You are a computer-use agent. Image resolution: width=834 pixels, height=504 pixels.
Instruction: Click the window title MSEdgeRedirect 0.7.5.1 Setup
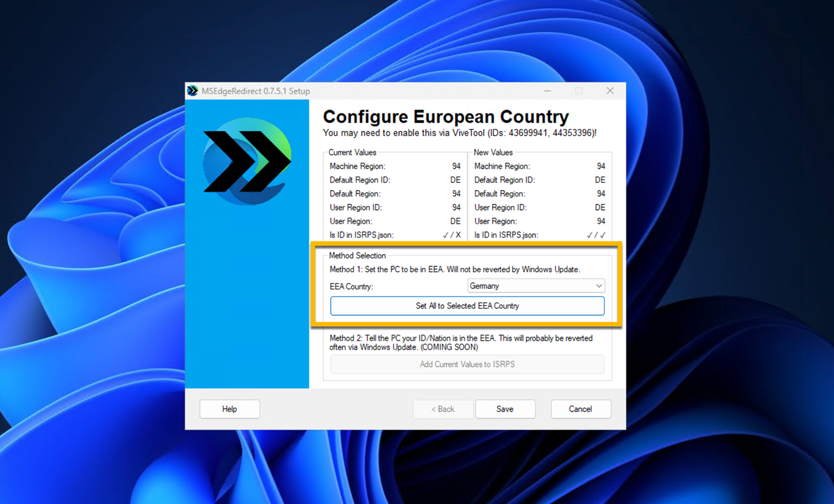pos(256,91)
